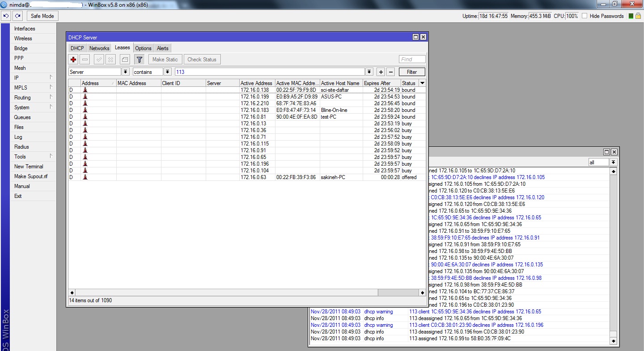Click the '14 items out of 1090' status text
Viewport: 644px width, 351px height.
(x=90, y=300)
